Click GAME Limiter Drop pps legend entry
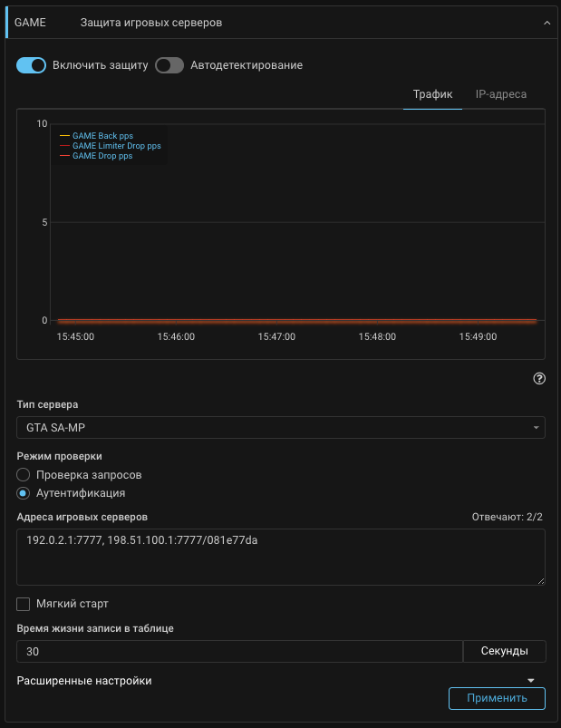The image size is (561, 728). click(x=116, y=146)
